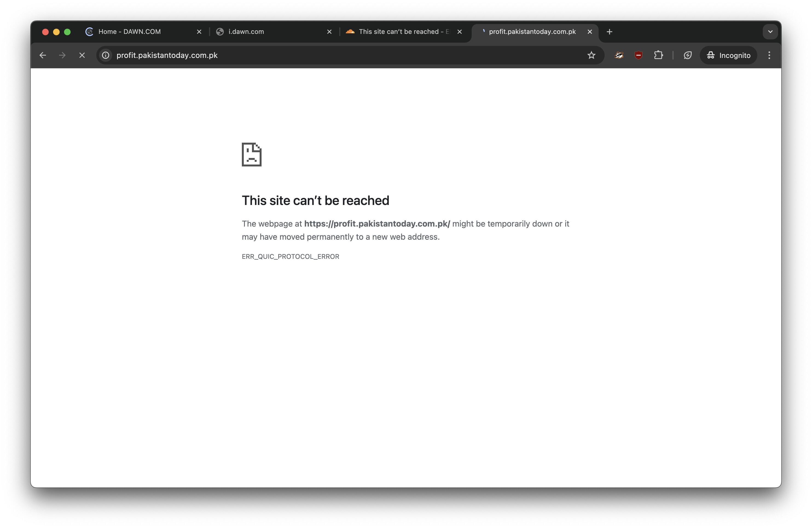Close the profit.pakistantoday.com.pk tab
Screen dimensions: 812x528
pyautogui.click(x=590, y=32)
